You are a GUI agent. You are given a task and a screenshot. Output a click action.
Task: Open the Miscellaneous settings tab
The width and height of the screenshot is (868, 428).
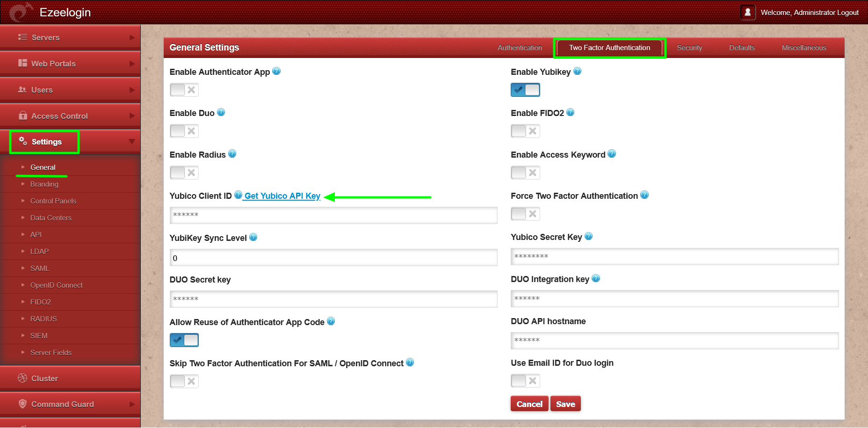(x=803, y=48)
